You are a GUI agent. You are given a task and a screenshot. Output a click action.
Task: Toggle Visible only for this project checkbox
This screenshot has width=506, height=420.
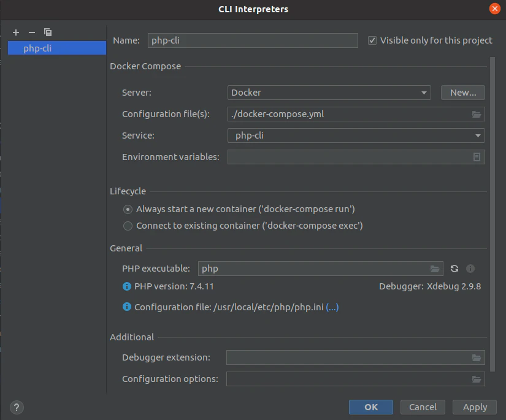click(372, 40)
